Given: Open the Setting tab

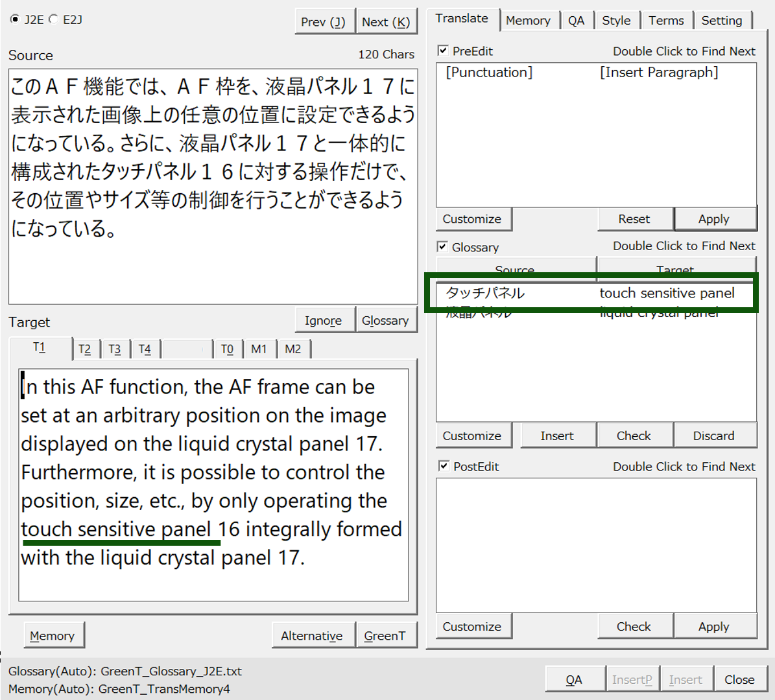Looking at the screenshot, I should (721, 21).
